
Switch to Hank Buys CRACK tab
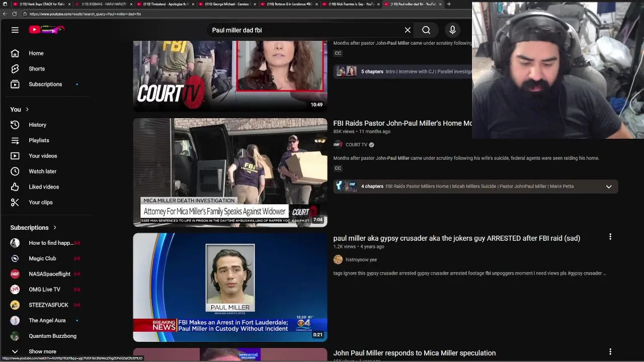[x=41, y=4]
